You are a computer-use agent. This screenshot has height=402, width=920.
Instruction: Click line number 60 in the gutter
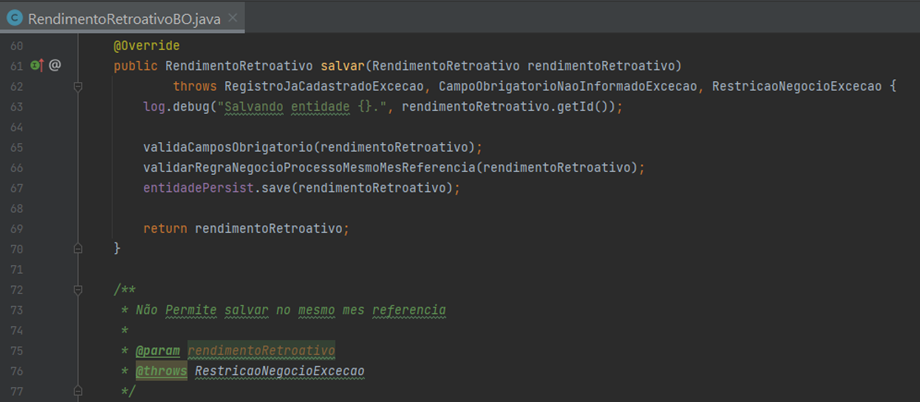click(17, 46)
